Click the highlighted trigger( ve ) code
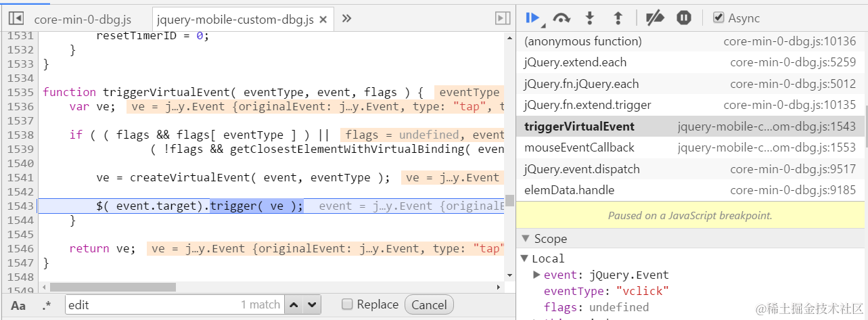 point(256,206)
